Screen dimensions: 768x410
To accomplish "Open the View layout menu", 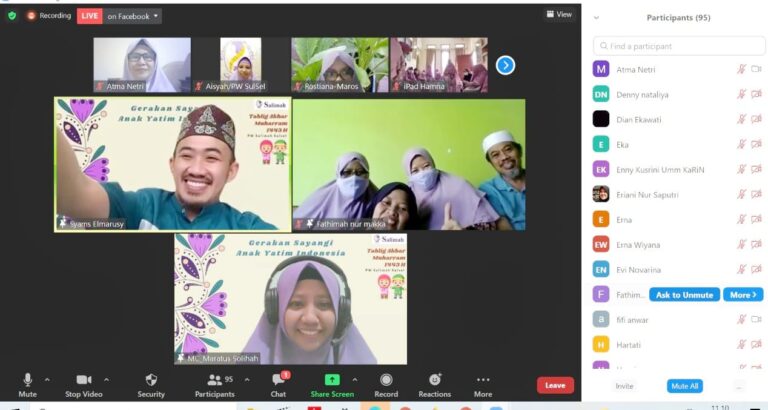I will [559, 14].
